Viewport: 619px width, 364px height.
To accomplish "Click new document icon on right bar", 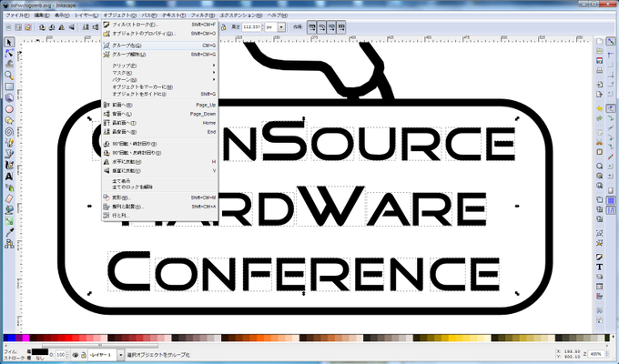I will click(x=599, y=41).
